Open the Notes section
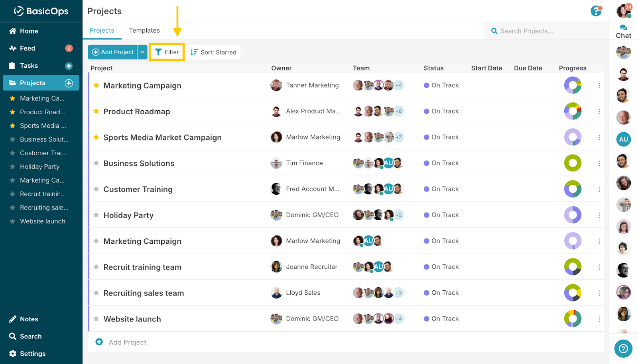Viewport: 638px width, 364px height. coord(29,319)
